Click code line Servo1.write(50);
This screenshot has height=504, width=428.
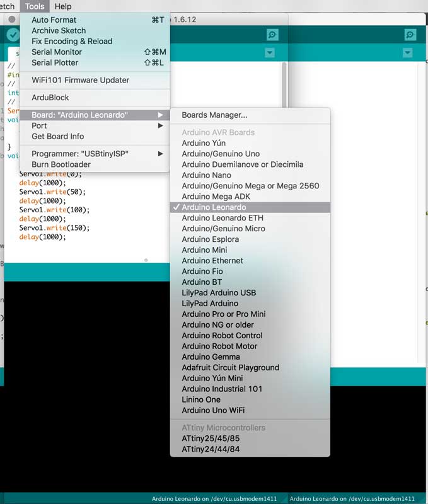(52, 192)
